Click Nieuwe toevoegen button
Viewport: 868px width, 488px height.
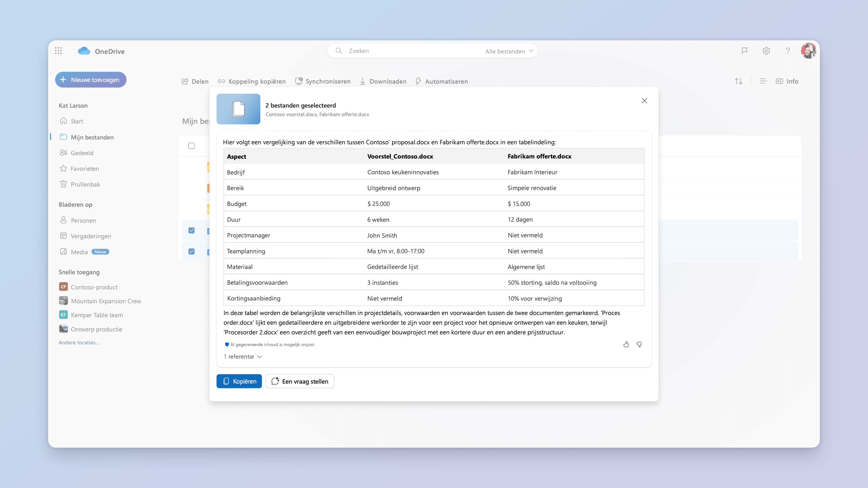coord(91,79)
